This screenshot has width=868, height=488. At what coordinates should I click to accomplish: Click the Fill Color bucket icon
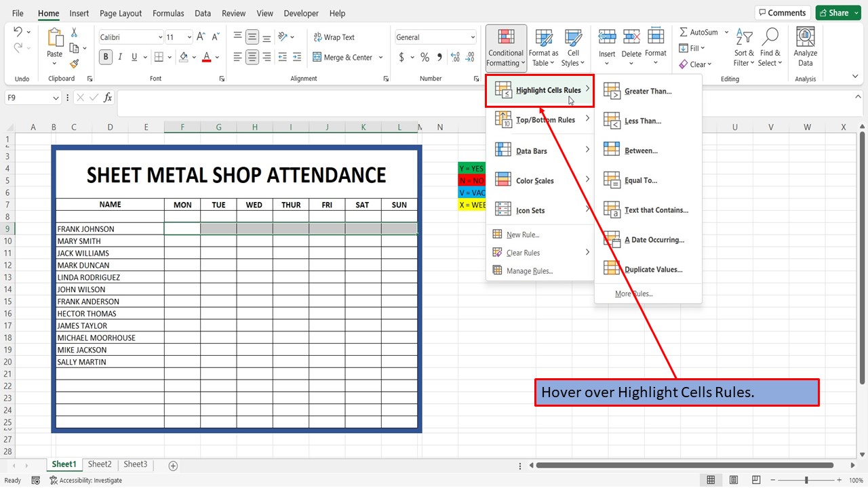(184, 57)
